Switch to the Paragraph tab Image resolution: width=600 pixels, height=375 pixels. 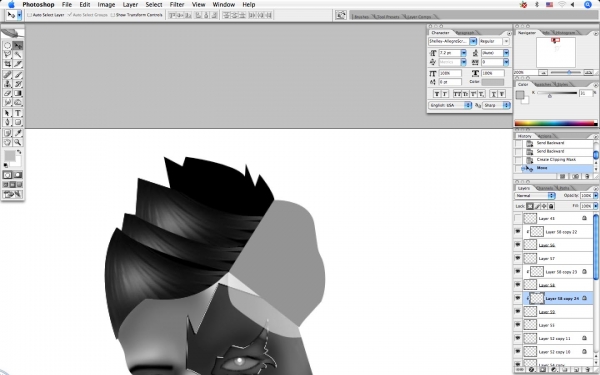pos(465,33)
